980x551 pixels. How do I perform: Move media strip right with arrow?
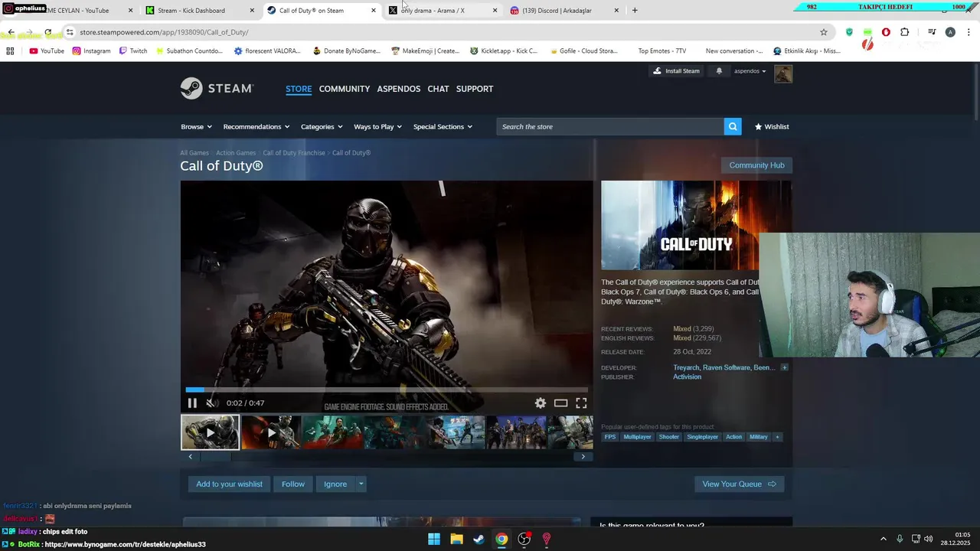[x=583, y=457]
